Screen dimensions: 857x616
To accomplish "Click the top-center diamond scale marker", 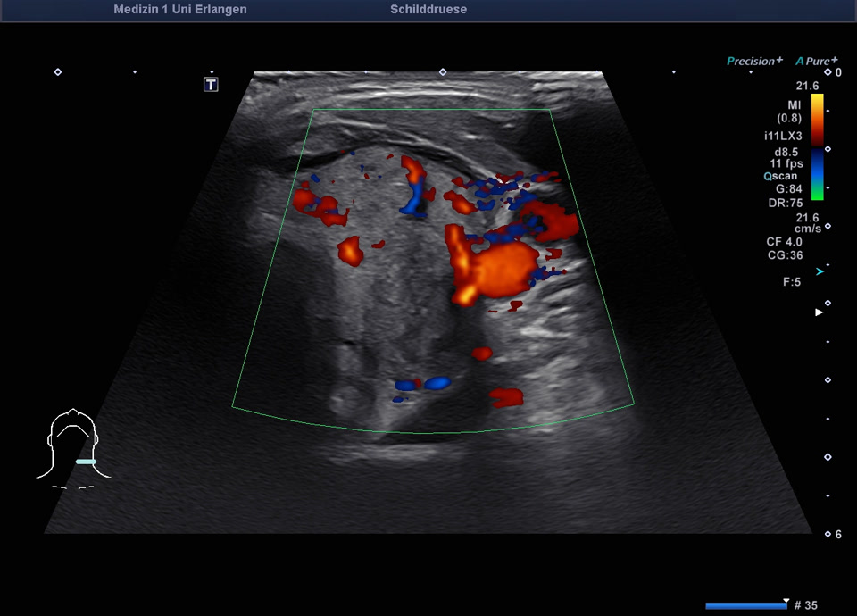I will tap(442, 71).
